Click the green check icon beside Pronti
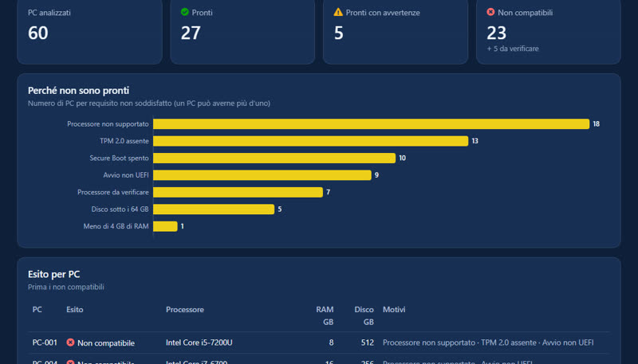 click(x=185, y=12)
